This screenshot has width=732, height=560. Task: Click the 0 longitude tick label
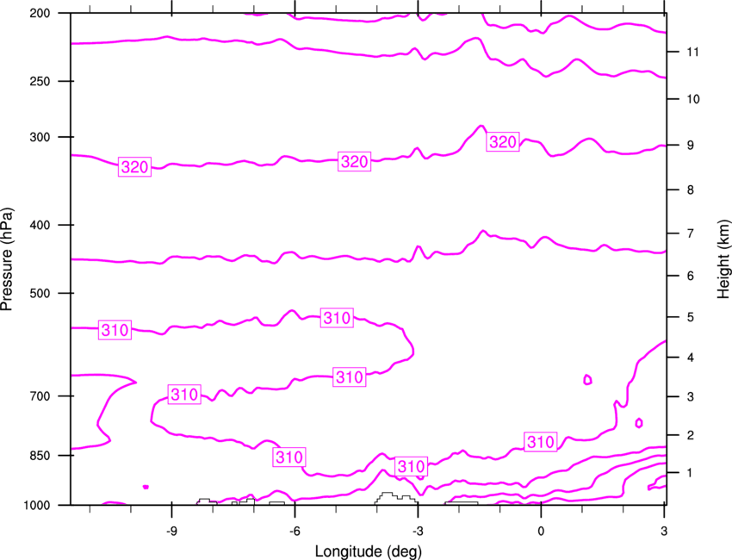point(541,531)
